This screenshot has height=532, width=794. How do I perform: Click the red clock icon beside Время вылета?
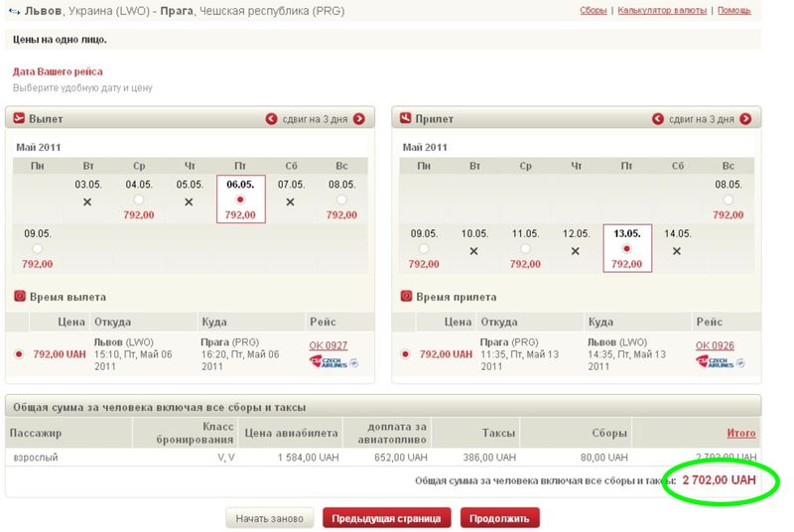pyautogui.click(x=19, y=297)
